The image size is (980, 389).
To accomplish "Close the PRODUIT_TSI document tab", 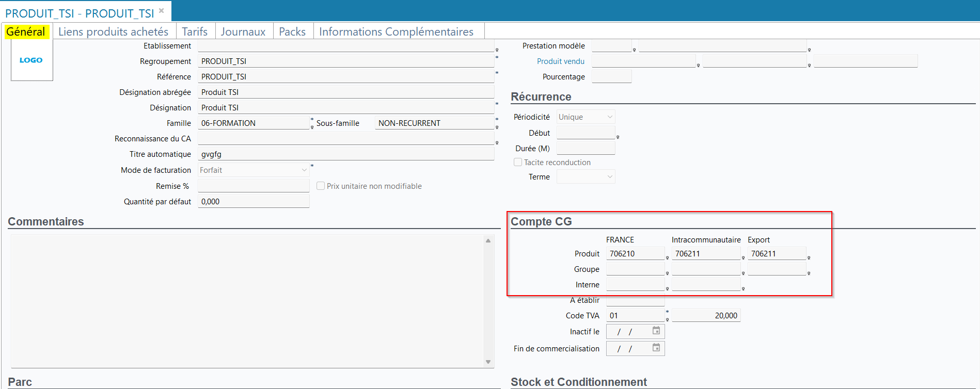I will (x=161, y=11).
